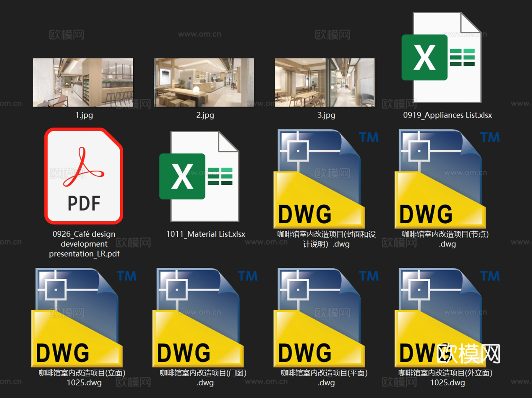Image resolution: width=532 pixels, height=398 pixels.
Task: Click the DWG icon for 平面 drawing file
Action: pos(319,318)
